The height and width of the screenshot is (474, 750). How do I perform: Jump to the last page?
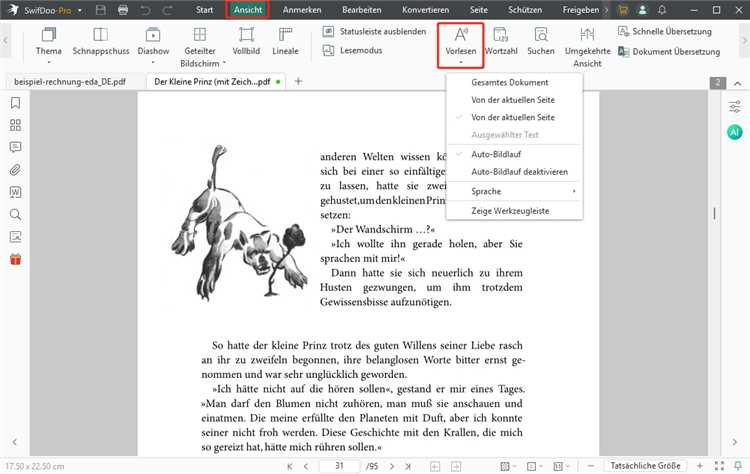point(408,466)
